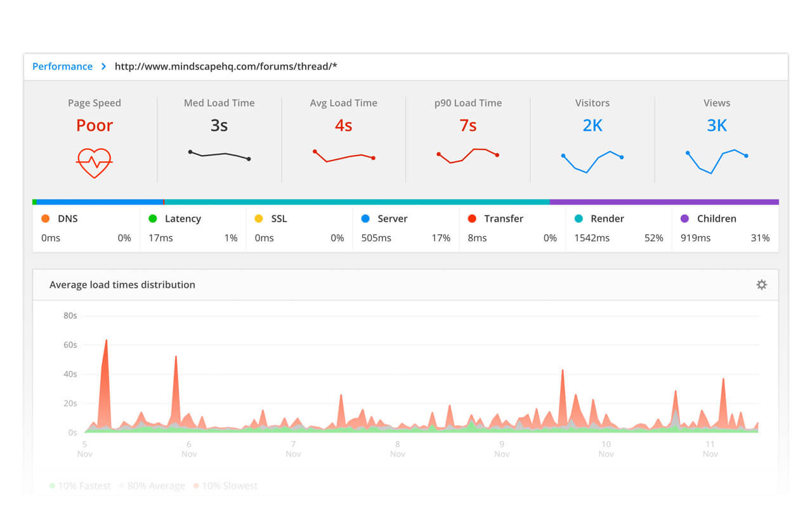Screen dimensions: 812x508
Task: Click the 505ms Server timing value
Action: tap(376, 238)
